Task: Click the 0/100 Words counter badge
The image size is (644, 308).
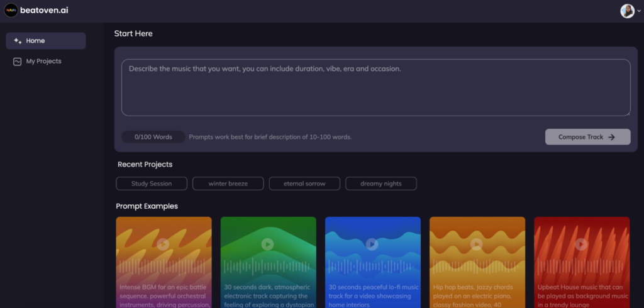Action: point(153,137)
